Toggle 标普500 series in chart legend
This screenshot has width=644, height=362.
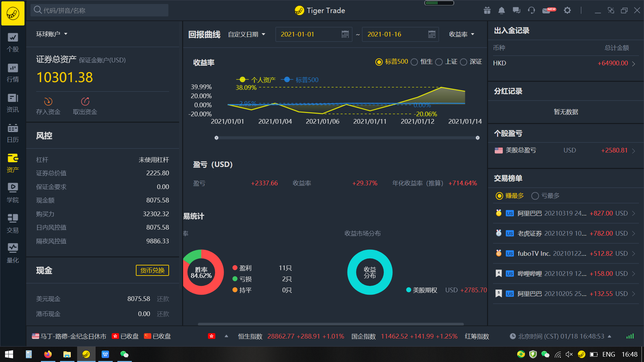(x=300, y=80)
